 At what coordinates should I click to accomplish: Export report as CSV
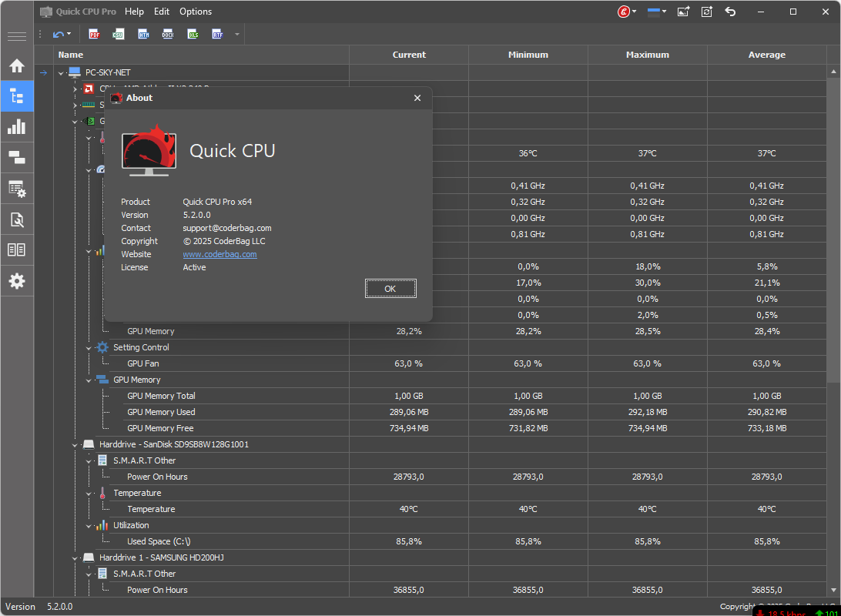tap(118, 35)
